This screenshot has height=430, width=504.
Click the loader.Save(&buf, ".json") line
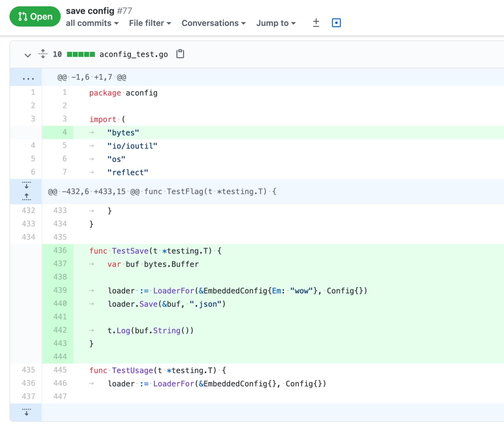[167, 304]
